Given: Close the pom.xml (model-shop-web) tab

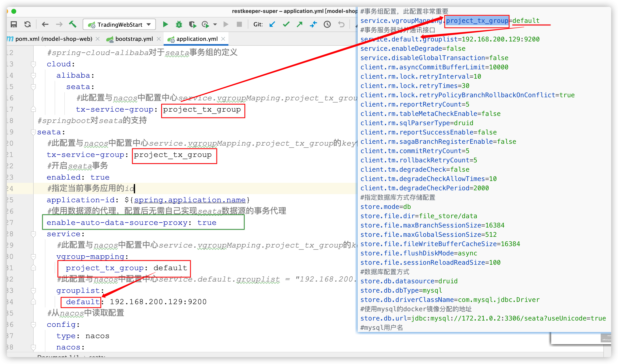Looking at the screenshot, I should (x=97, y=39).
